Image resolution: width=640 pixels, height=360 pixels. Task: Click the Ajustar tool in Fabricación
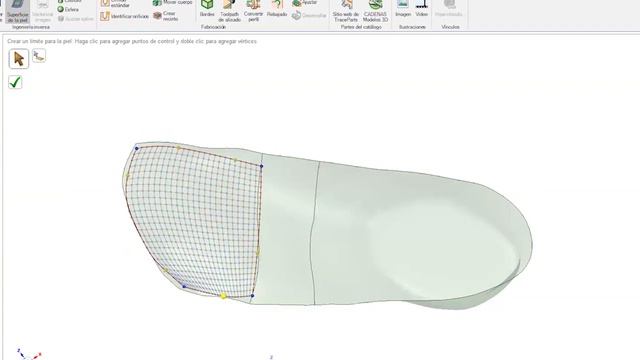coord(305,3)
